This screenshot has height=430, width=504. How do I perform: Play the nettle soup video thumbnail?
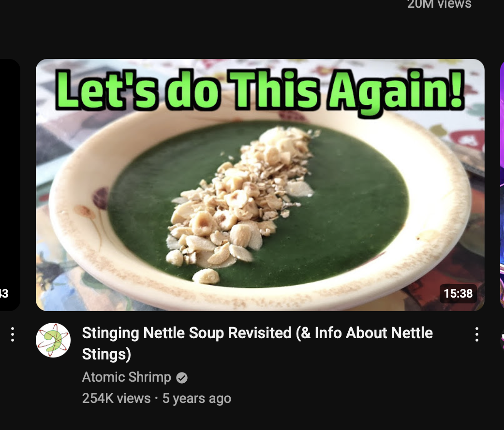(260, 185)
